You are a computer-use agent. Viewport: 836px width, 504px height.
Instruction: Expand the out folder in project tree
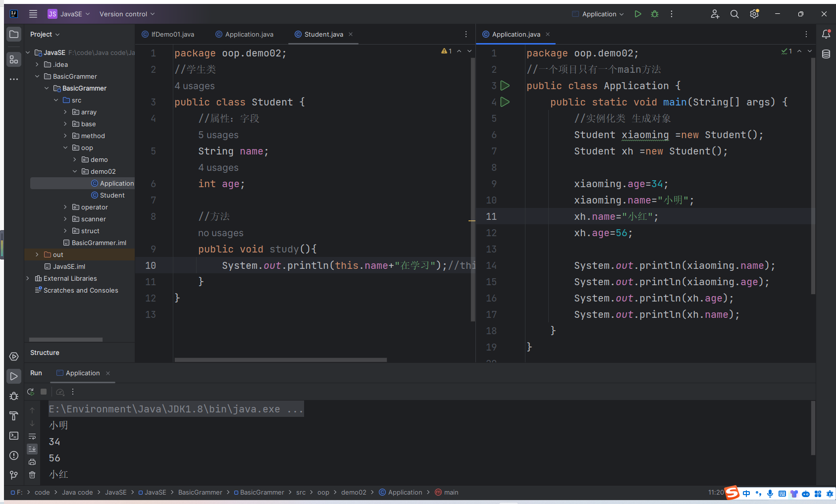pyautogui.click(x=37, y=254)
